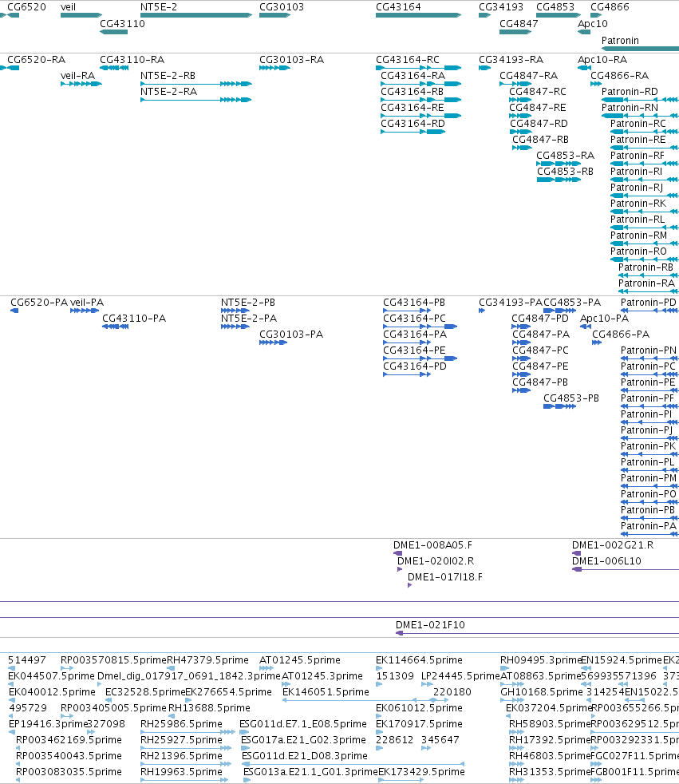Click protein CG43164-PB label

413,303
